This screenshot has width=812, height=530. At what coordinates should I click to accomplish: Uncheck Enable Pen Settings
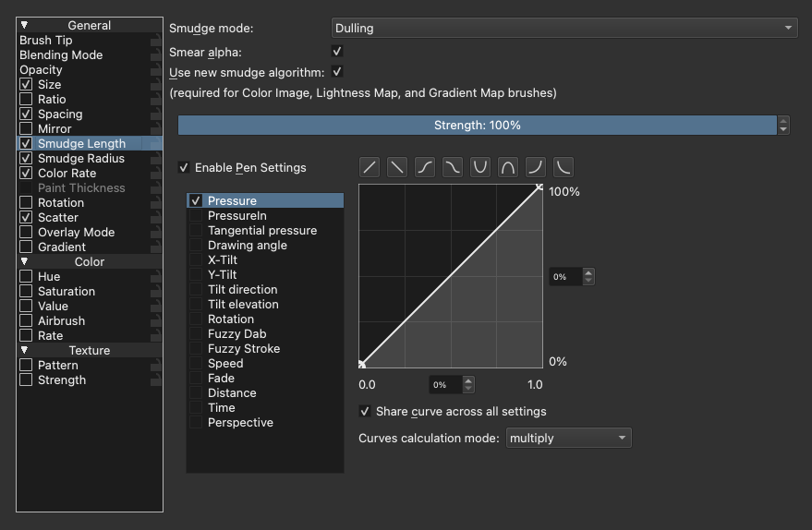184,168
